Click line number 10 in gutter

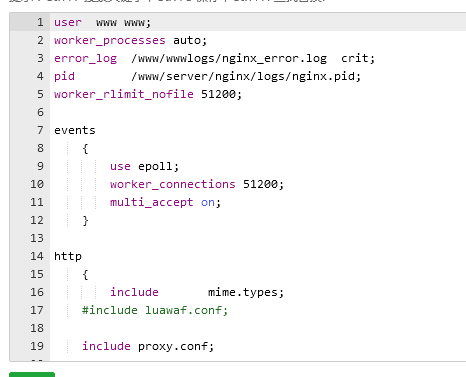(x=37, y=184)
